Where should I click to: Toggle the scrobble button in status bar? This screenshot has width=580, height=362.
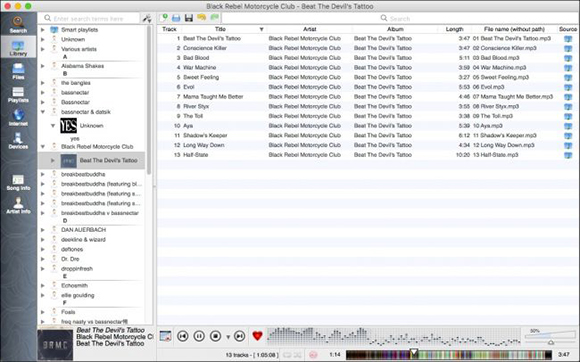(313, 355)
